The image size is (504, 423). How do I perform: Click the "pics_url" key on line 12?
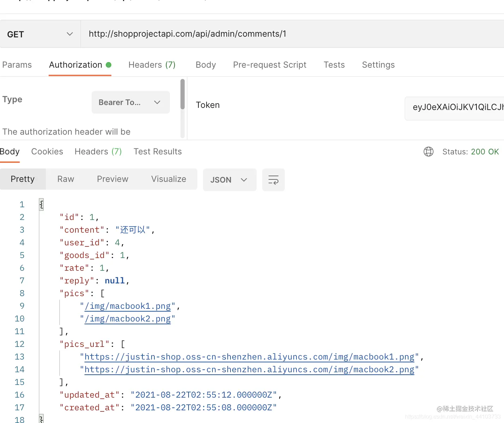click(x=85, y=344)
